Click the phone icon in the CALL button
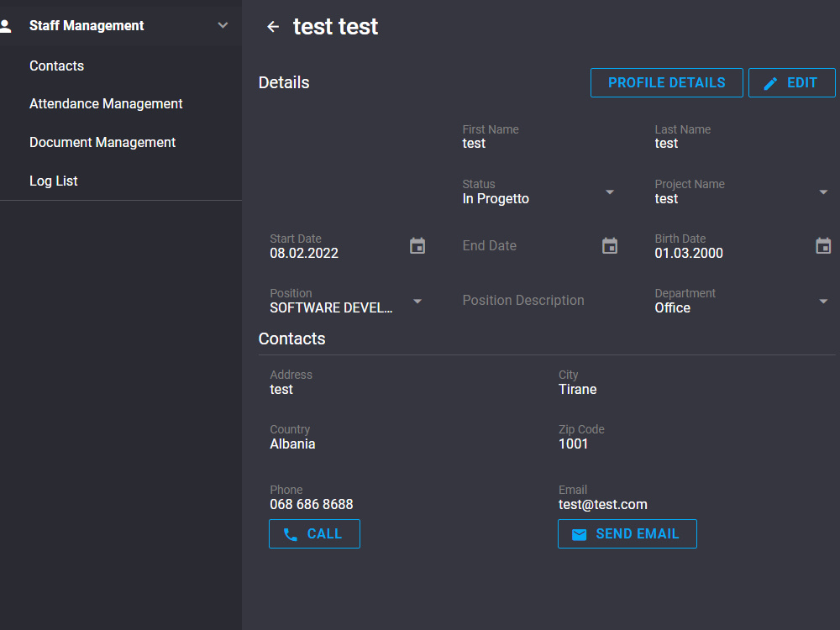The width and height of the screenshot is (840, 630). 290,533
